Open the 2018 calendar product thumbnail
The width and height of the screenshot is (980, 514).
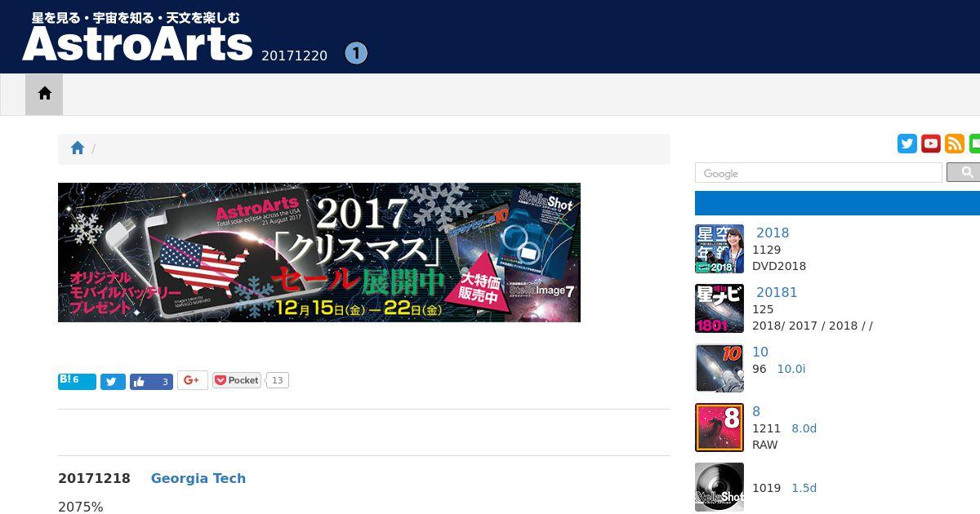pos(719,249)
